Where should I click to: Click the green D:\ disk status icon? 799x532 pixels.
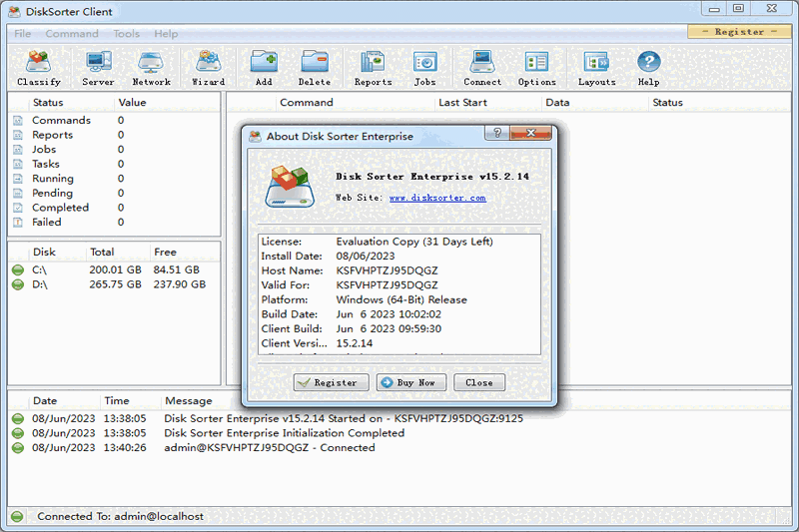click(18, 284)
